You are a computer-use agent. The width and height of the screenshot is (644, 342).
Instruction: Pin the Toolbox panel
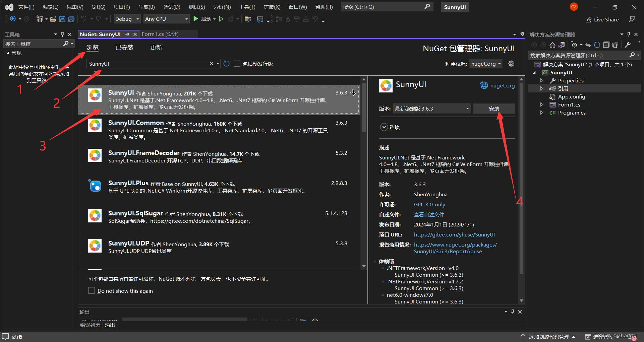62,35
